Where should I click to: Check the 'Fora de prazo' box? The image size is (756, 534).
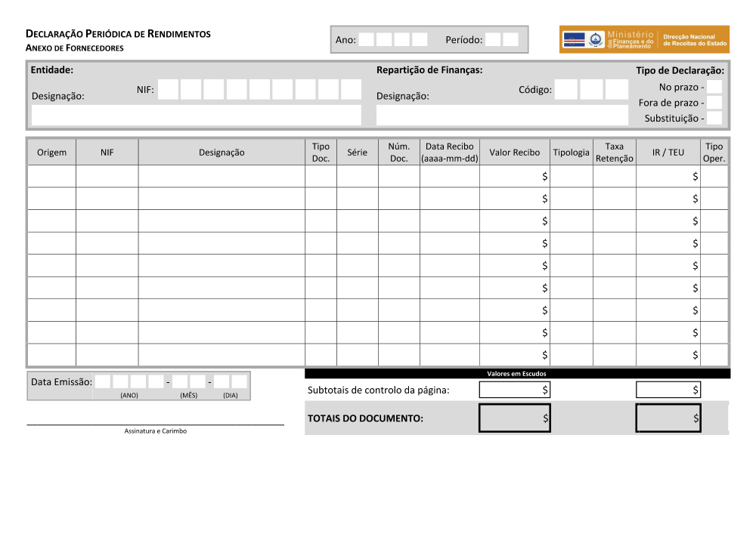[x=714, y=103]
